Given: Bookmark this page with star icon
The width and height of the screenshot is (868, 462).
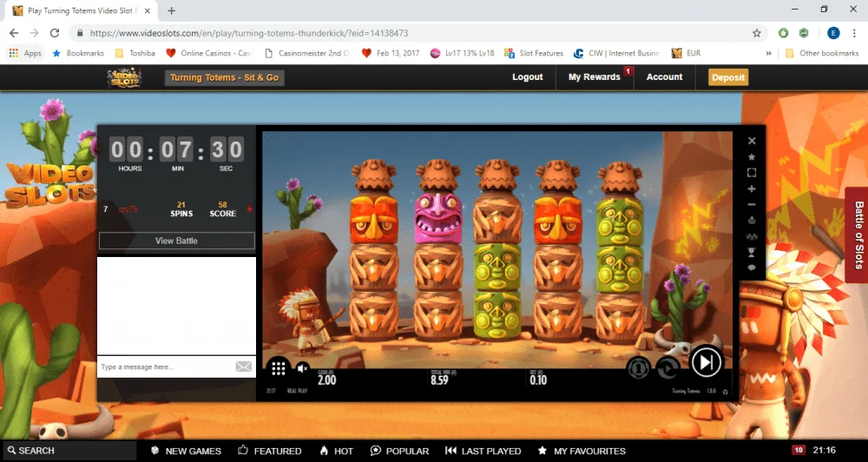Looking at the screenshot, I should 757,33.
